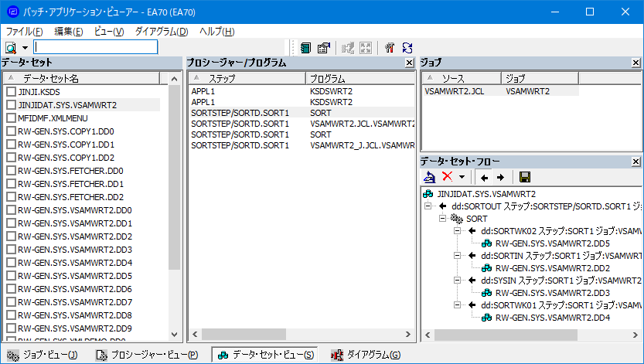
Task: Click procedure panel horizontal scrollbar thumb
Action: coord(244,335)
